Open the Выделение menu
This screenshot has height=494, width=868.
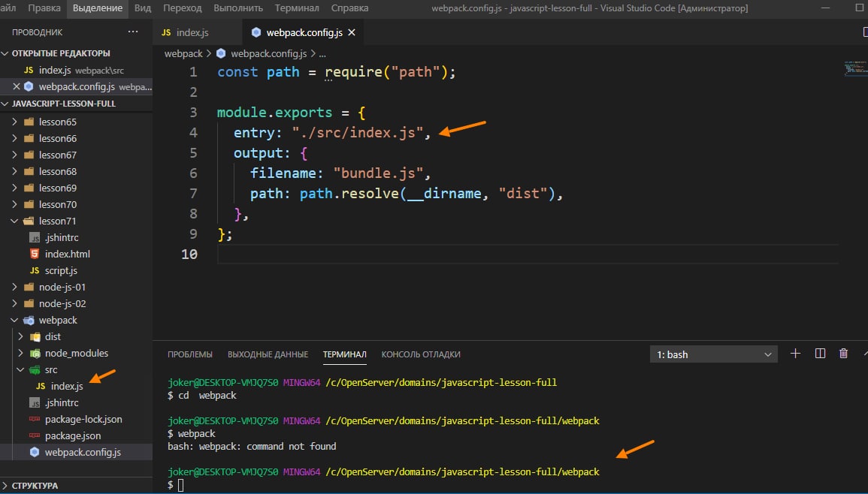coord(98,8)
